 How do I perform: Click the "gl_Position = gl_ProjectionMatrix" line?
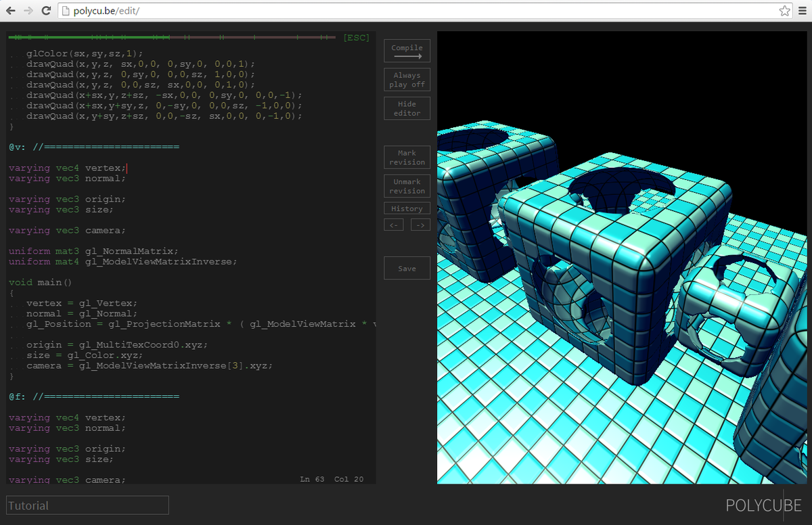click(200, 324)
